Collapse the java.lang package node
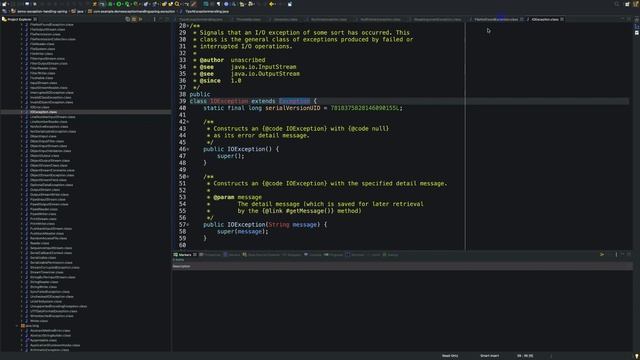 tap(17, 326)
